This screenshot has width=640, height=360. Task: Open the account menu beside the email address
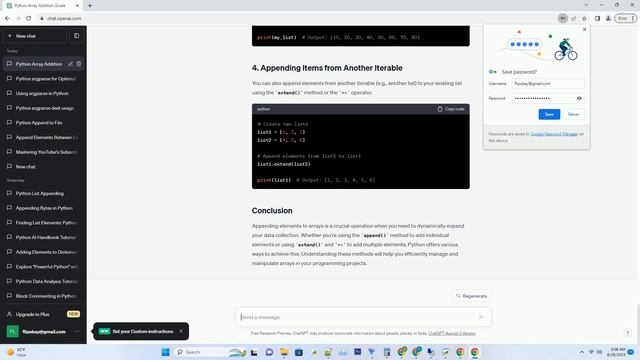click(77, 331)
